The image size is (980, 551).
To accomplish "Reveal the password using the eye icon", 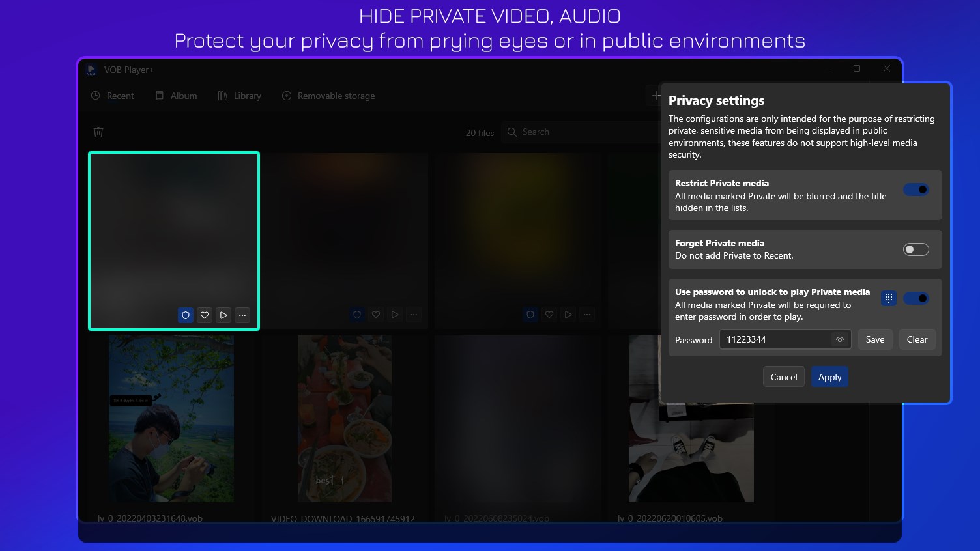I will (840, 339).
